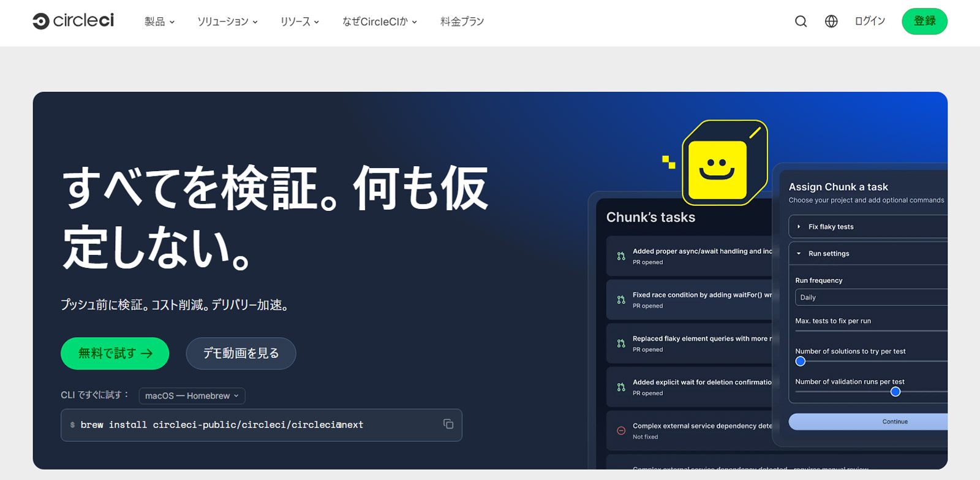Viewport: 980px width, 480px height.
Task: Click 'Added explicit wait for deletion' text
Action: point(703,382)
